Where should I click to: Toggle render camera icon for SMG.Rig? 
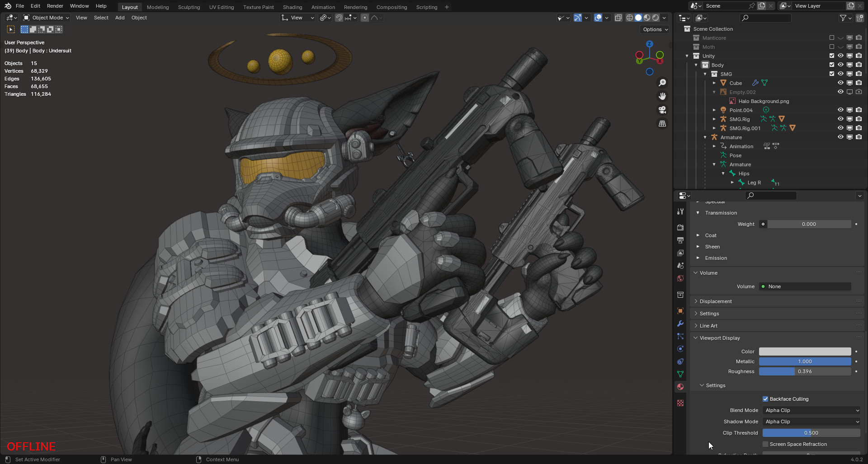tap(859, 119)
